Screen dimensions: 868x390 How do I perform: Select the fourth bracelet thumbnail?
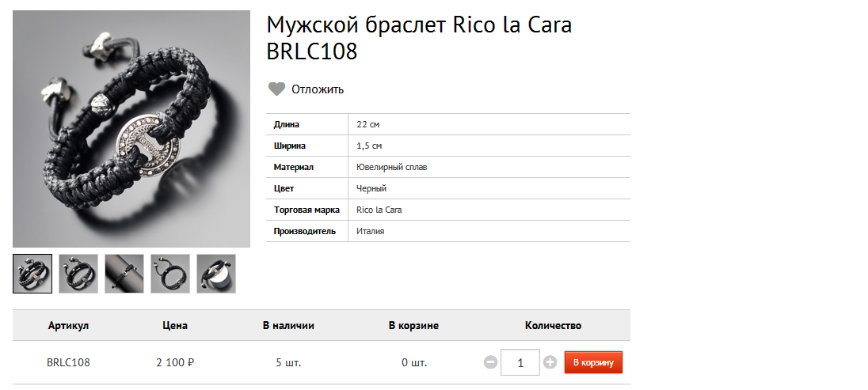pos(170,274)
